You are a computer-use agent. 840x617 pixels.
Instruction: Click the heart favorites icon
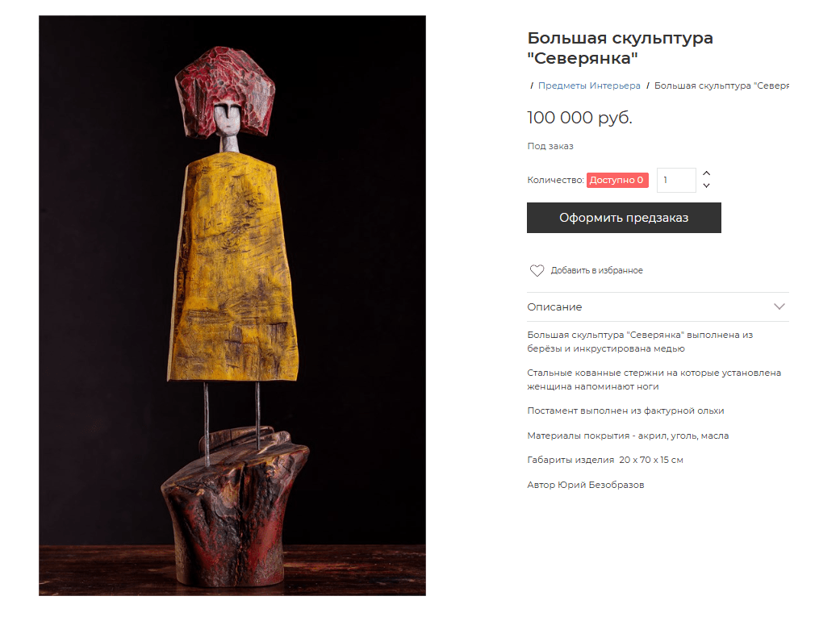tap(537, 270)
